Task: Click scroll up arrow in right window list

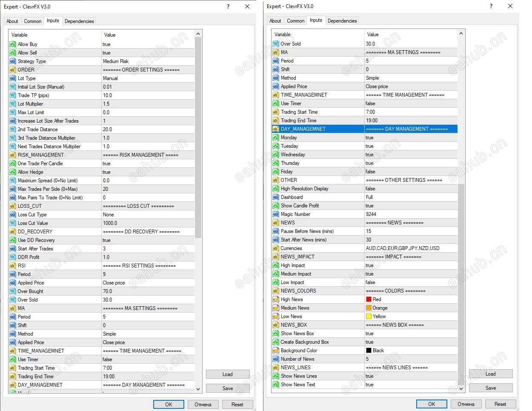Action: point(461,33)
